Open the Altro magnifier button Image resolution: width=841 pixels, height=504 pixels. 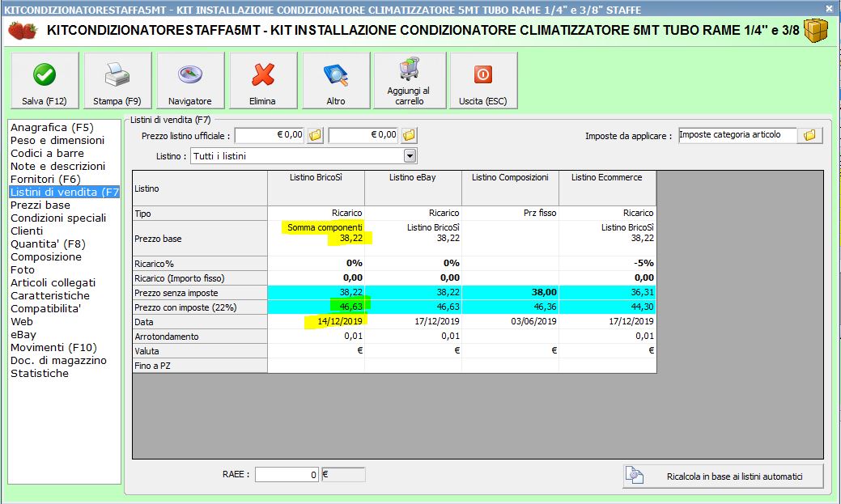click(x=336, y=80)
